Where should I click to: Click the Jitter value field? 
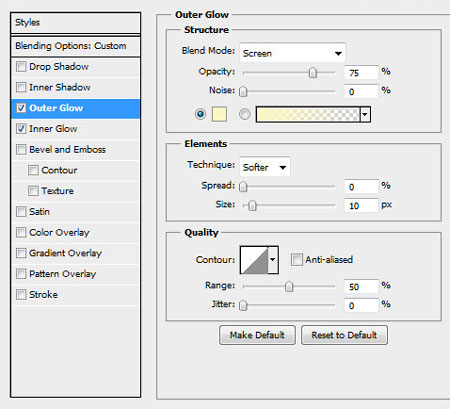click(x=361, y=305)
